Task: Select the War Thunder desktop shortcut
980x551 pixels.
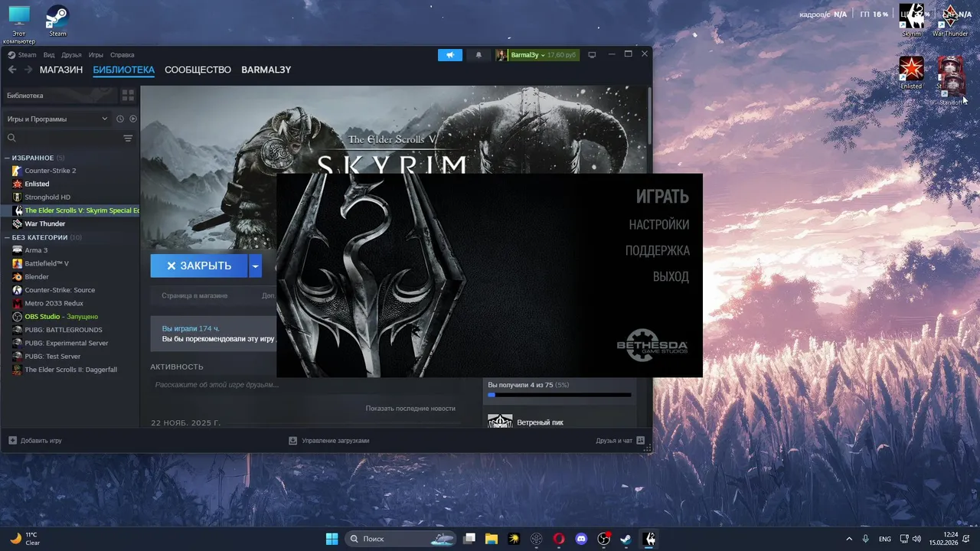Action: (950, 21)
